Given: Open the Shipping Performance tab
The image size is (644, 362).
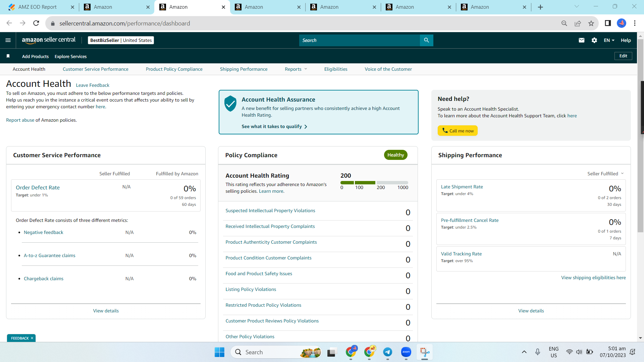Looking at the screenshot, I should click(244, 69).
